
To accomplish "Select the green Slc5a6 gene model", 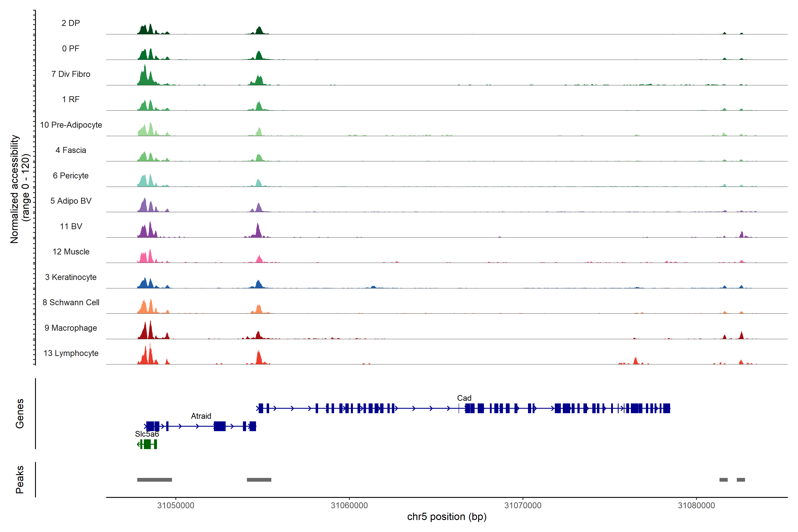I will point(147,444).
